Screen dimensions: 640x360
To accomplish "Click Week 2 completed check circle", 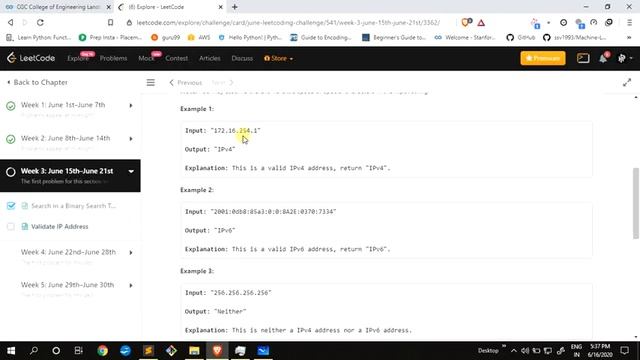I will pos(11,139).
